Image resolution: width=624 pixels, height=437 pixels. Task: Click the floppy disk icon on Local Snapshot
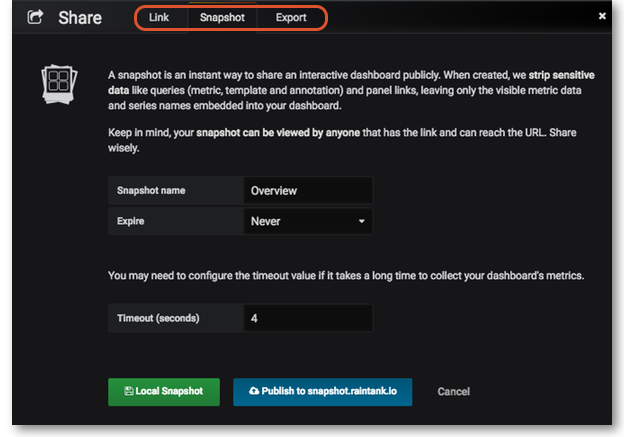click(x=127, y=392)
